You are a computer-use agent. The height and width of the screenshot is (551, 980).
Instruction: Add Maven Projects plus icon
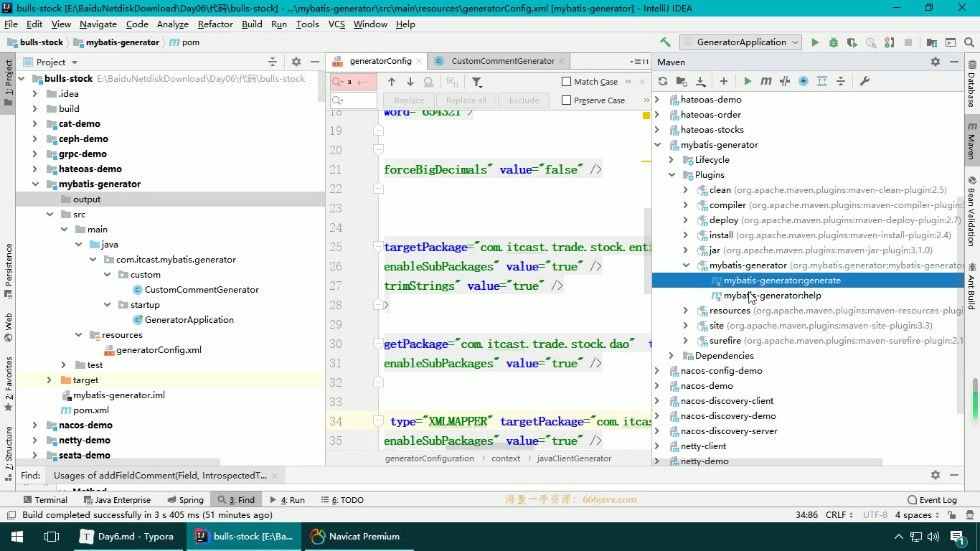click(x=724, y=81)
